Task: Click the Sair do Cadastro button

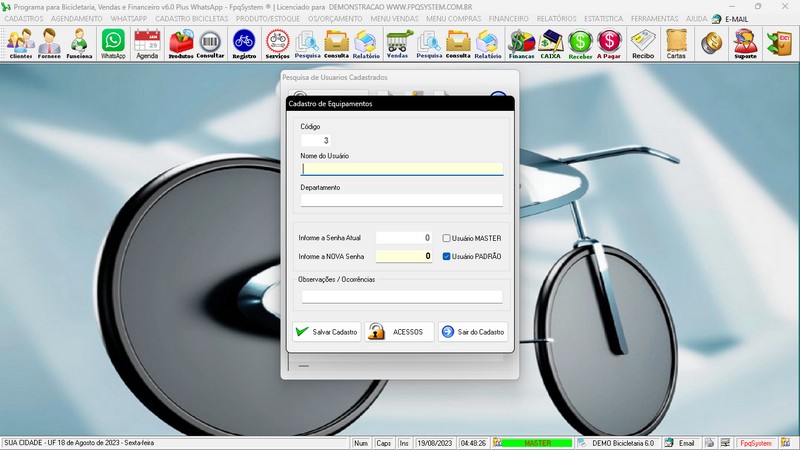Action: click(472, 332)
